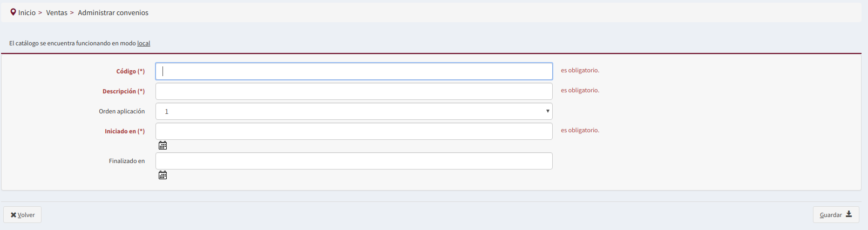Save the form with Guardar
The image size is (868, 230).
836,214
